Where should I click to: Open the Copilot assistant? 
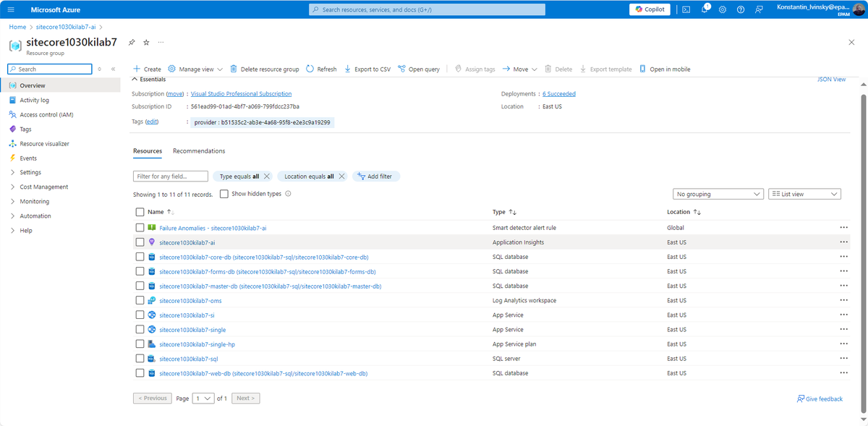pos(649,9)
